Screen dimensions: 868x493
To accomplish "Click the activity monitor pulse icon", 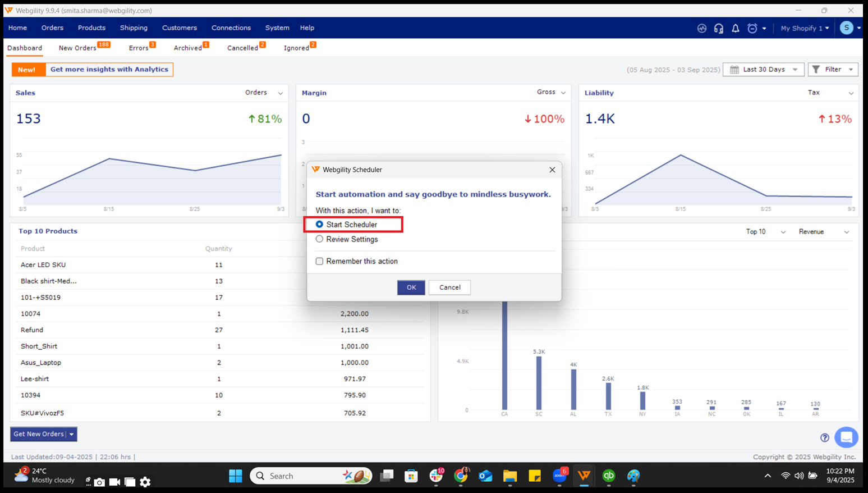I will (701, 28).
